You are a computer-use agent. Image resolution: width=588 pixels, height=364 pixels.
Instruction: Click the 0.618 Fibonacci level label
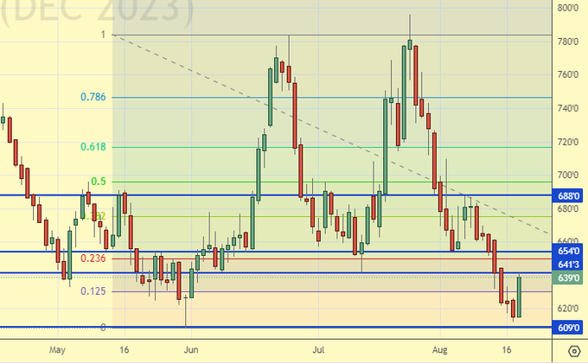93,147
